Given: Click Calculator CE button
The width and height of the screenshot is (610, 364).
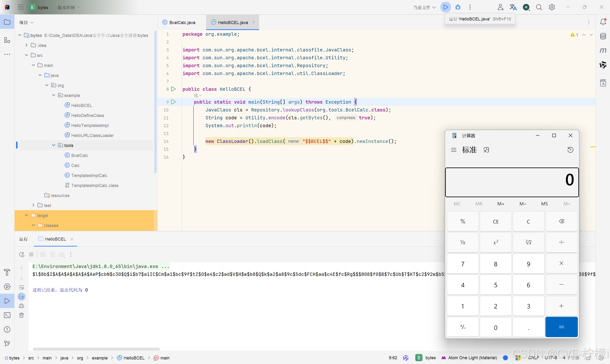Looking at the screenshot, I should click(495, 221).
